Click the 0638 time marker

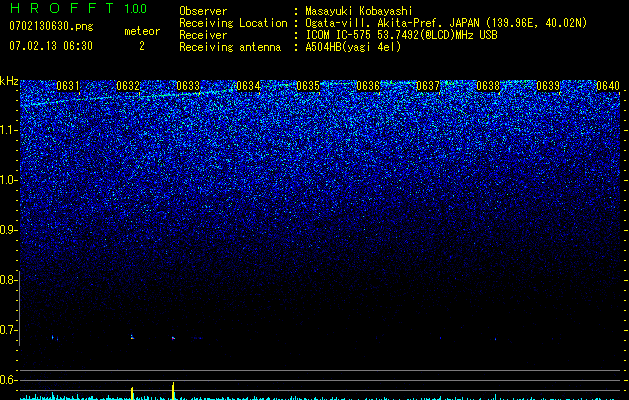(488, 86)
